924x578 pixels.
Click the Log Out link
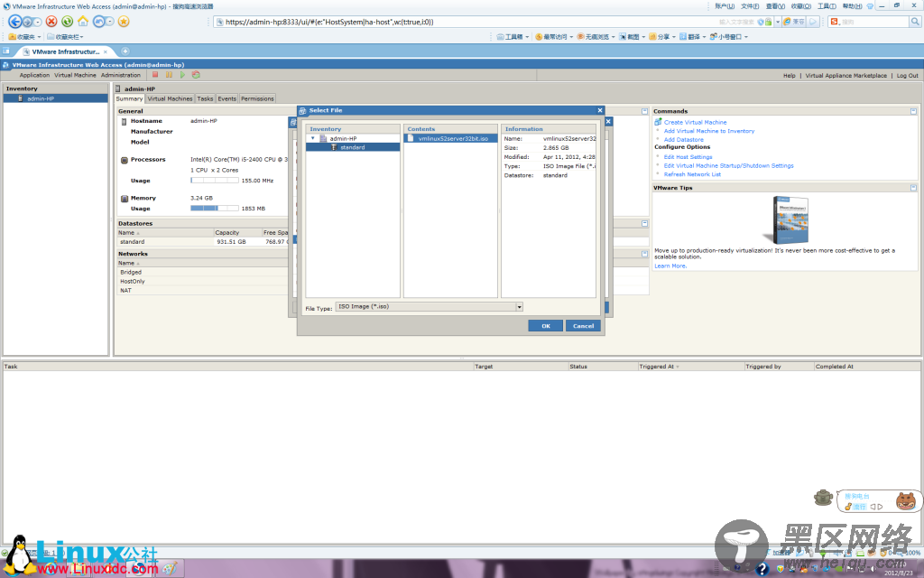(x=907, y=76)
